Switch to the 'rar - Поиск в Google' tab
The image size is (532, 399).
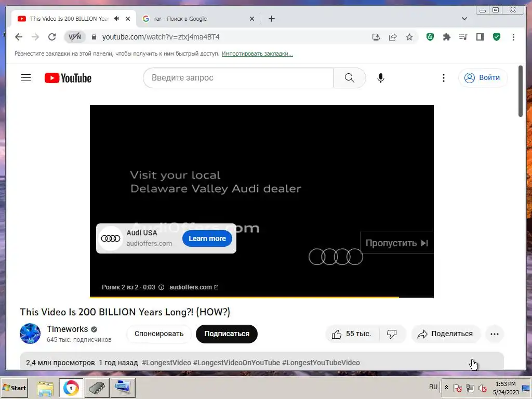click(199, 19)
